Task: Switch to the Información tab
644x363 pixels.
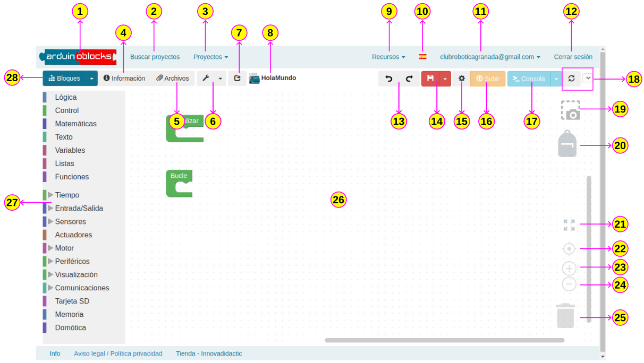Action: pos(124,79)
